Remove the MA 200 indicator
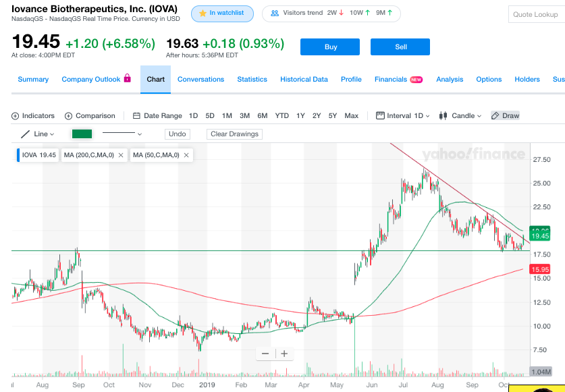Viewport: 565px width, 392px height. (121, 155)
